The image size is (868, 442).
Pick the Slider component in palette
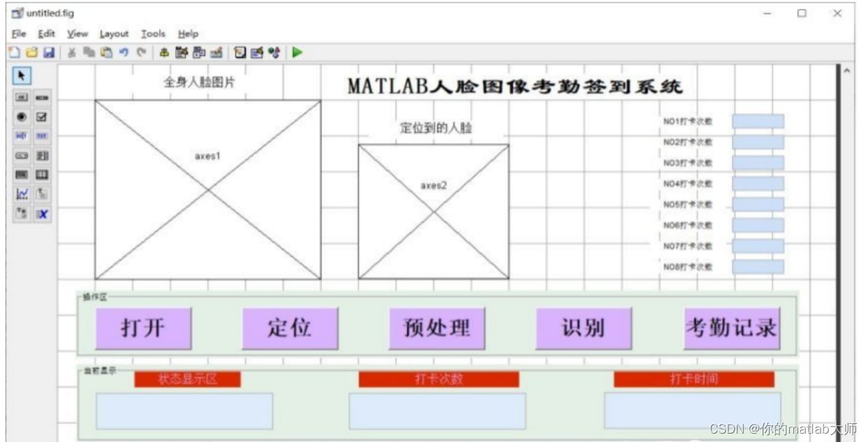click(43, 98)
